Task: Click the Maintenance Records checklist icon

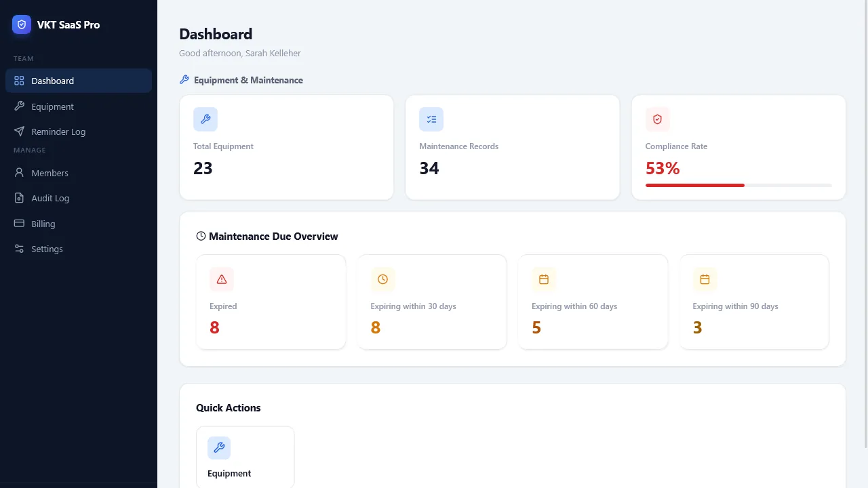Action: click(x=431, y=119)
